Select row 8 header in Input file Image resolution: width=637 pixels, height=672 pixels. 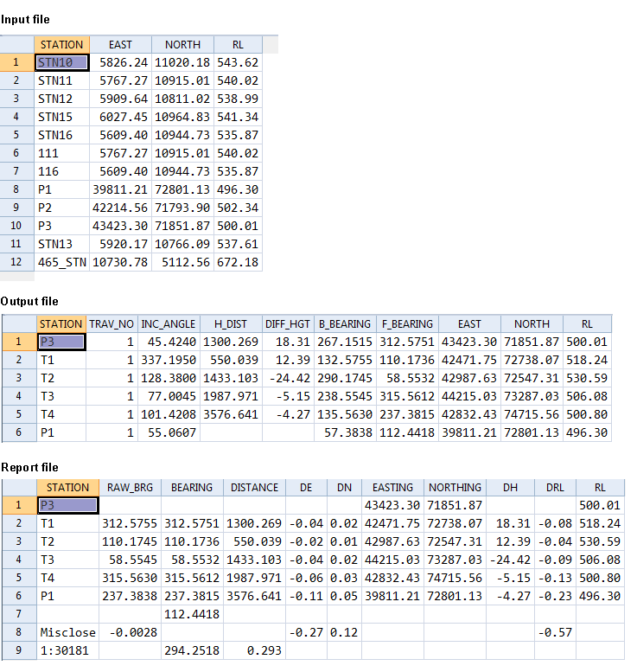[x=16, y=189]
